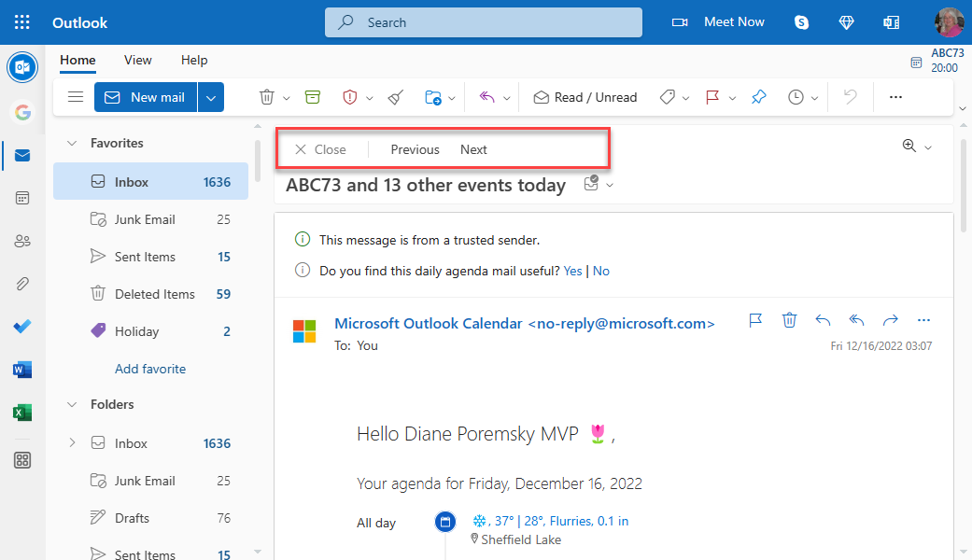
Task: Open the app launcher grid
Action: click(22, 22)
